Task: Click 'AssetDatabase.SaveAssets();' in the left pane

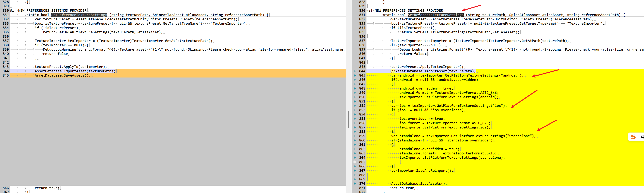Action: (63, 75)
